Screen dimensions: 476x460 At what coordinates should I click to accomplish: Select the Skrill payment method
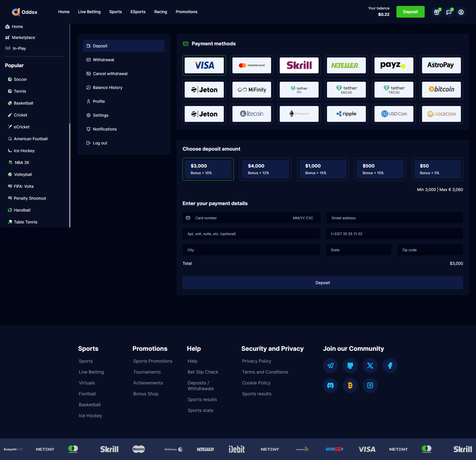point(299,65)
